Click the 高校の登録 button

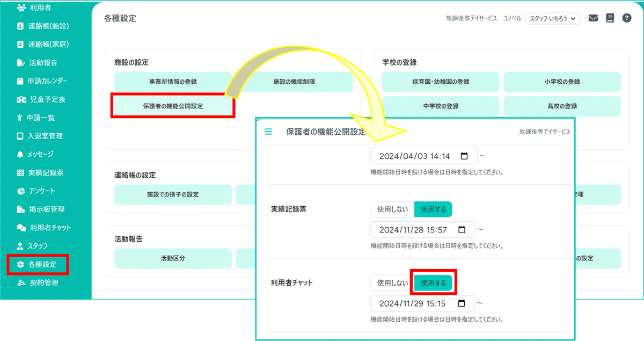point(562,106)
